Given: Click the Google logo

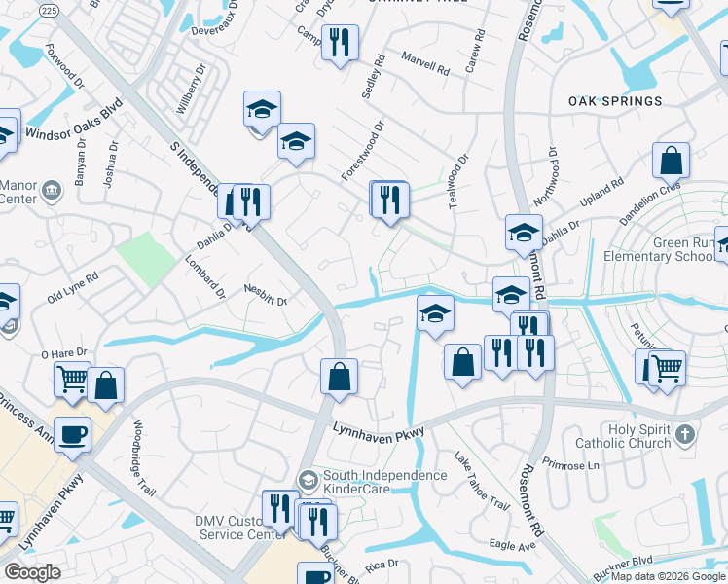Looking at the screenshot, I should [33, 572].
